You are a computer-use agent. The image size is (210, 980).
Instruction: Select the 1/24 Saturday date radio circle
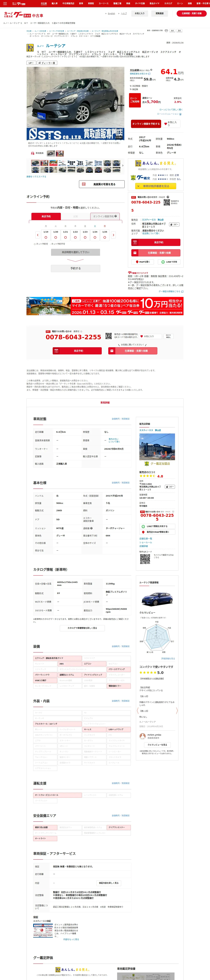click(95, 237)
